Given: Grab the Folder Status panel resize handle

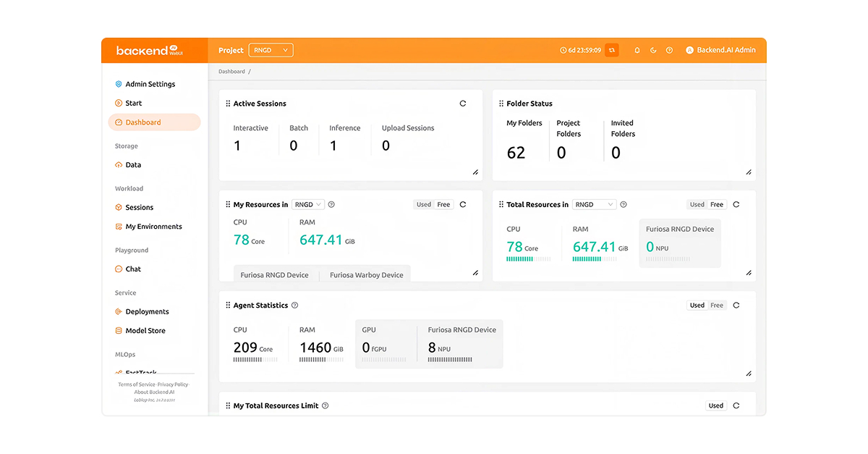Looking at the screenshot, I should [749, 172].
